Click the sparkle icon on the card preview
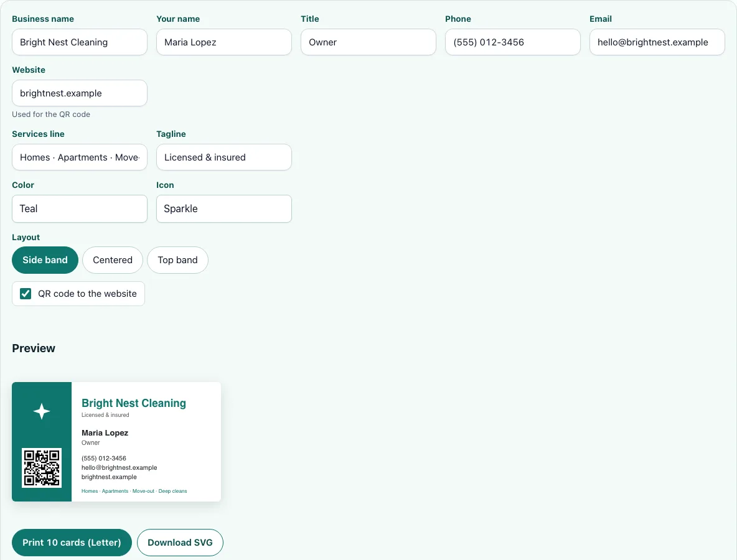This screenshot has width=737, height=560. coord(42,411)
